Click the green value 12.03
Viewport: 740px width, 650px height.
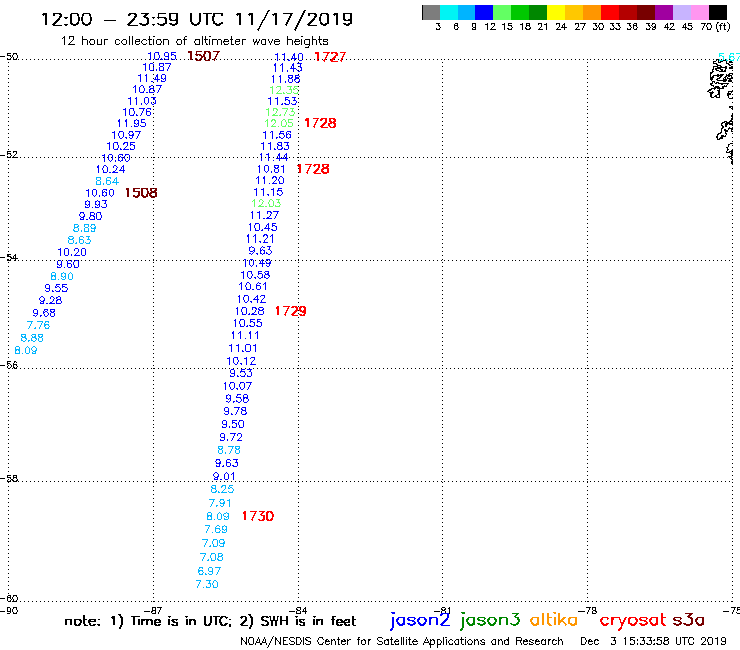266,203
